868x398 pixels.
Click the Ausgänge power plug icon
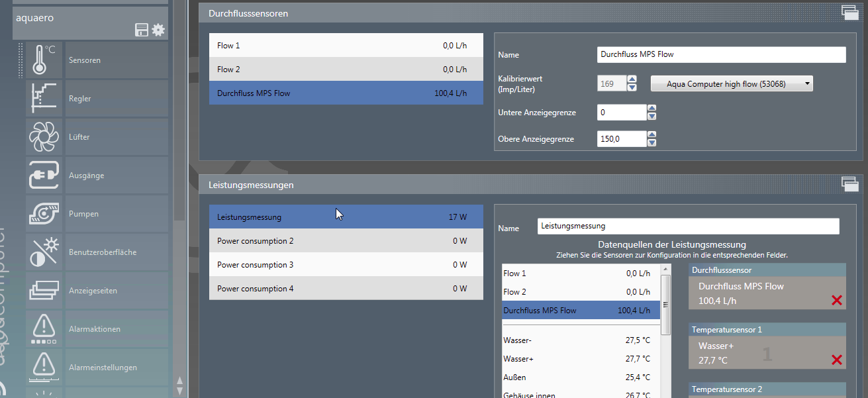[44, 175]
